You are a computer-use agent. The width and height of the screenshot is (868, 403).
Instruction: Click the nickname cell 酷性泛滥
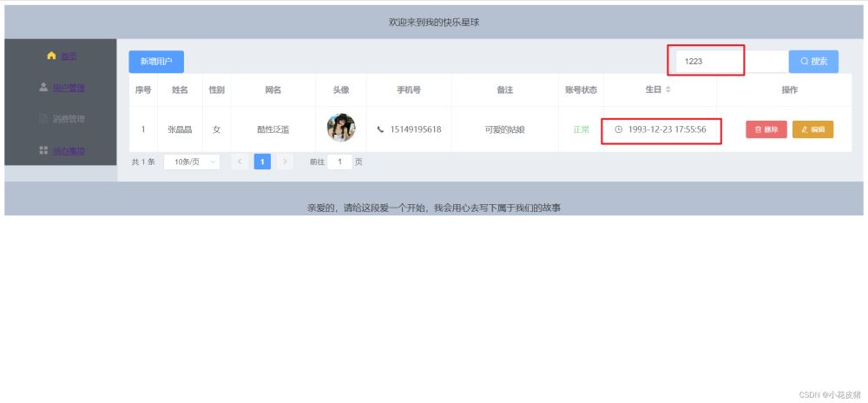(x=273, y=129)
